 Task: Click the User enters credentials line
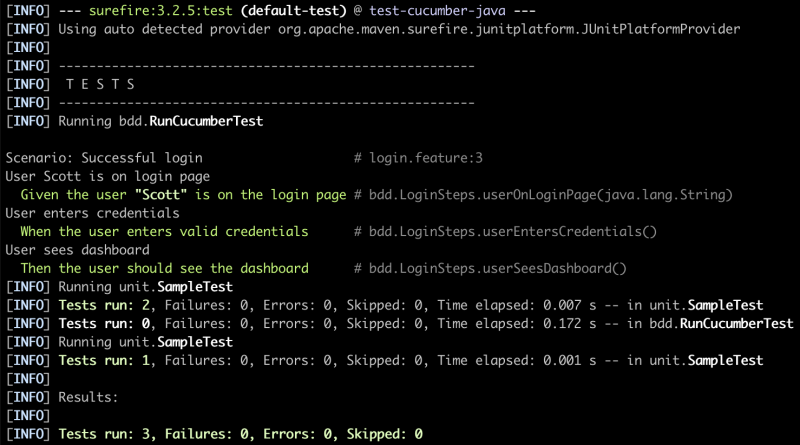click(92, 213)
